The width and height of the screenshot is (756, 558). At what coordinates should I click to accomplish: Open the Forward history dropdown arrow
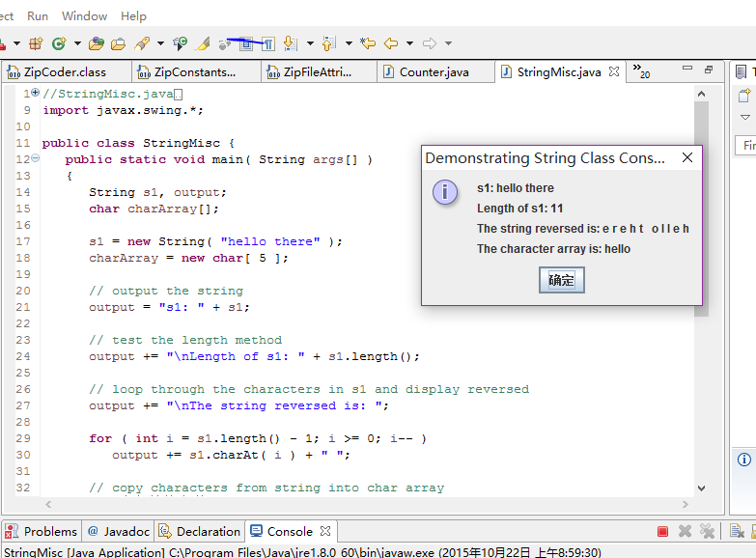448,43
